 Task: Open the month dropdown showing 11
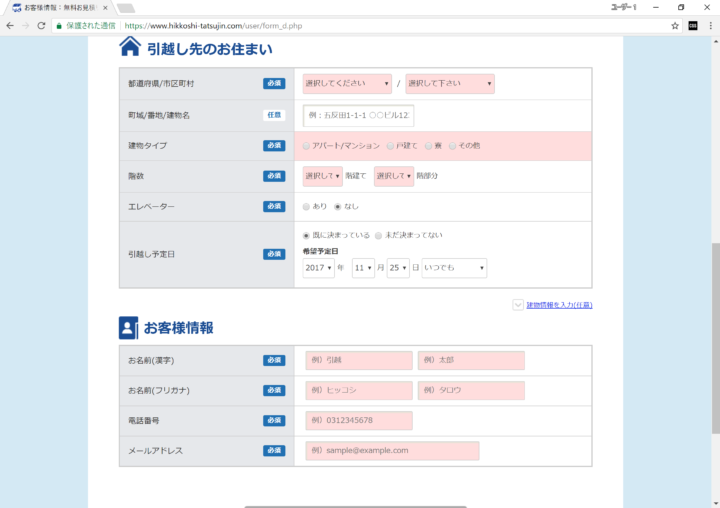coord(363,268)
